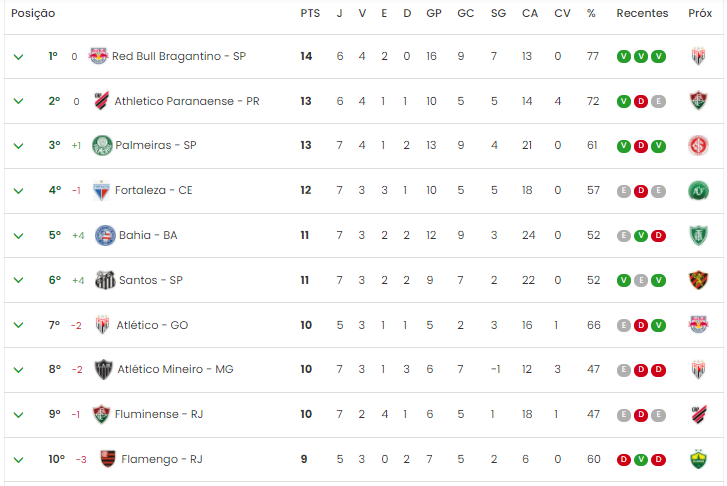Viewport: 727px width, 486px height.
Task: Expand the Flamengo row chevron
Action: [19, 460]
